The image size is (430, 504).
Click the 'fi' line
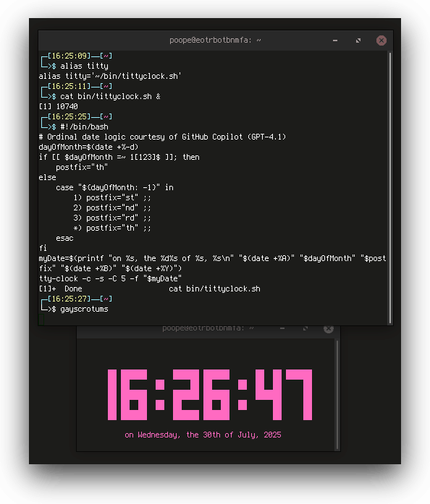point(43,248)
